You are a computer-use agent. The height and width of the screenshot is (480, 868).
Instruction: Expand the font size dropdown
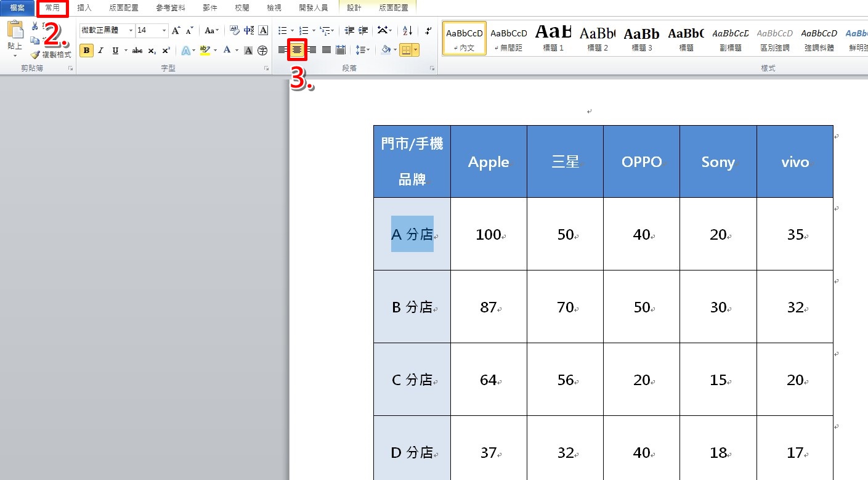point(164,30)
